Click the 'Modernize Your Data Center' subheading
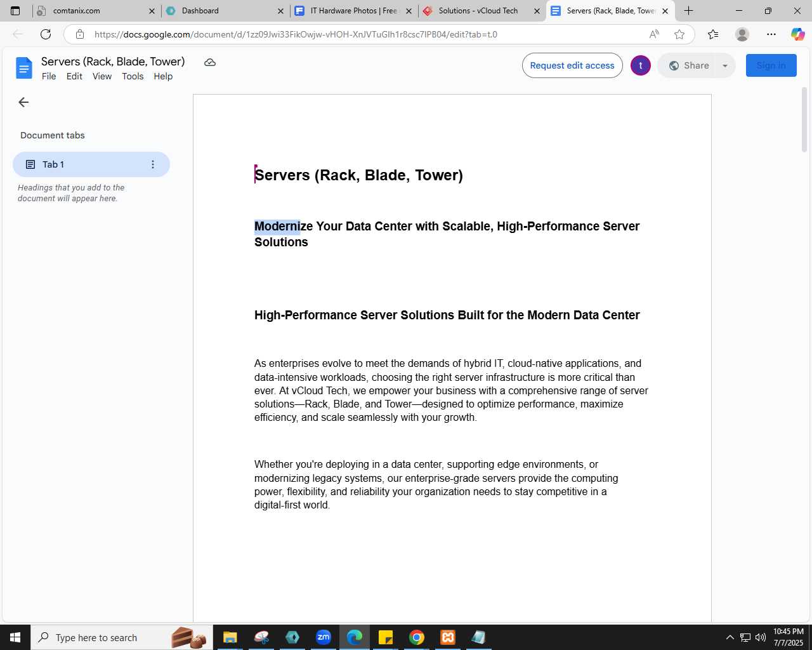Viewport: 812px width, 650px height. (x=447, y=234)
